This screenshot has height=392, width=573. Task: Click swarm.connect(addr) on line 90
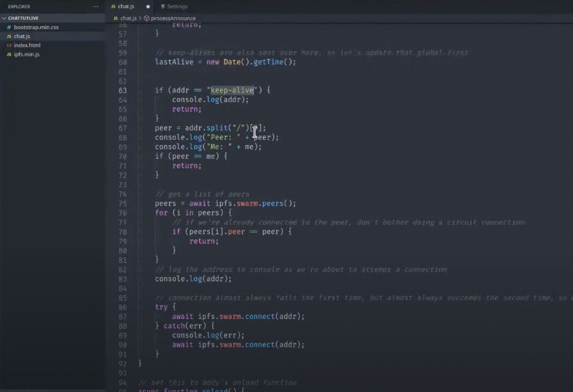[x=262, y=345]
